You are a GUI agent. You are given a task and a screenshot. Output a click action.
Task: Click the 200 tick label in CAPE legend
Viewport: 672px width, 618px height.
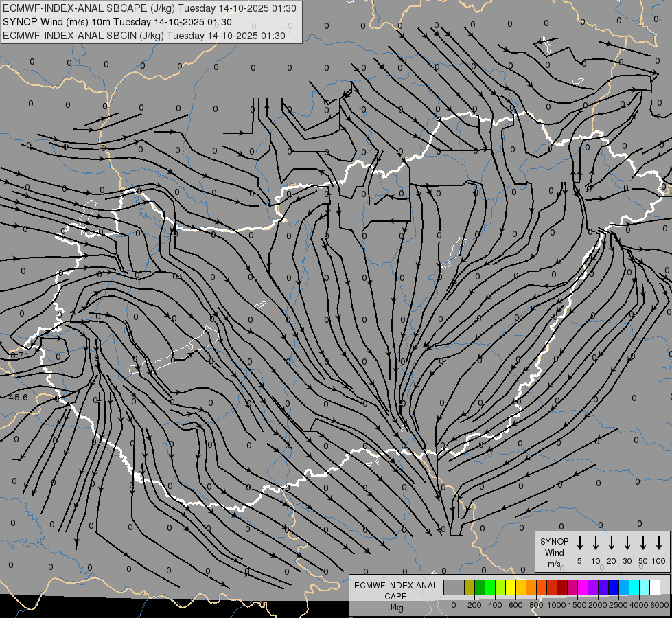(x=474, y=605)
